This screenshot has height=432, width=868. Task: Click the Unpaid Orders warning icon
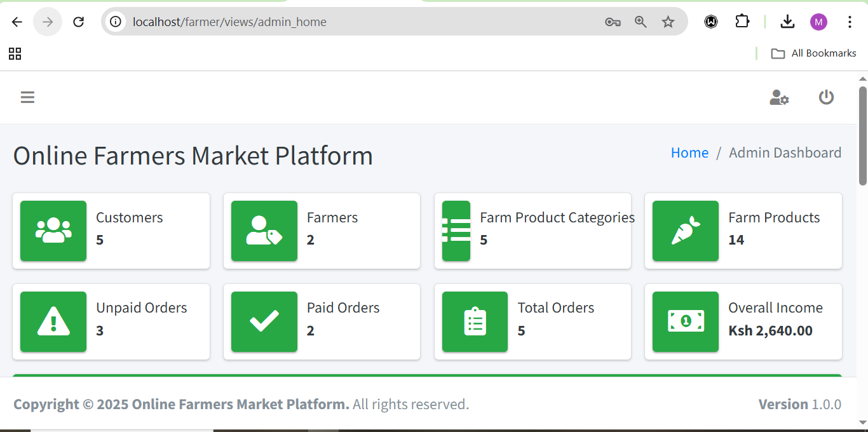pyautogui.click(x=53, y=321)
